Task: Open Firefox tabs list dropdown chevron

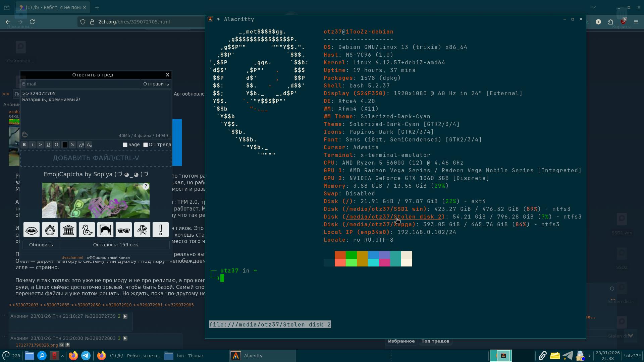Action: (594, 7)
